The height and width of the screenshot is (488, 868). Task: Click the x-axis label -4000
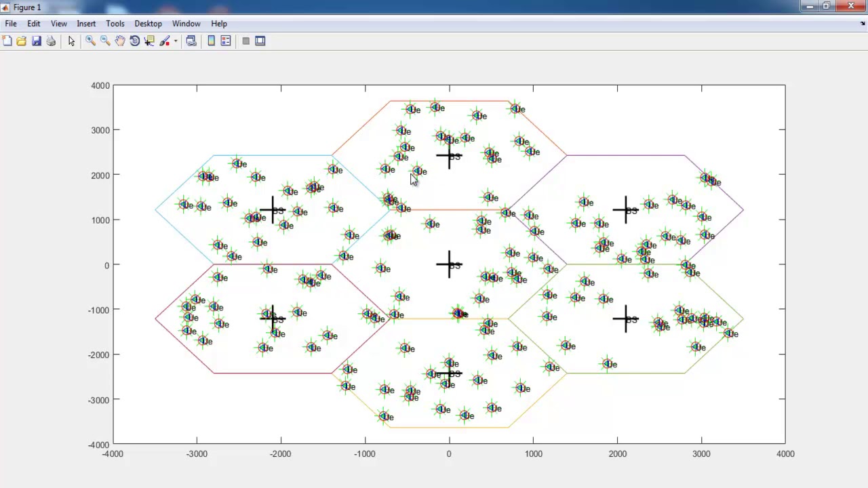(113, 454)
